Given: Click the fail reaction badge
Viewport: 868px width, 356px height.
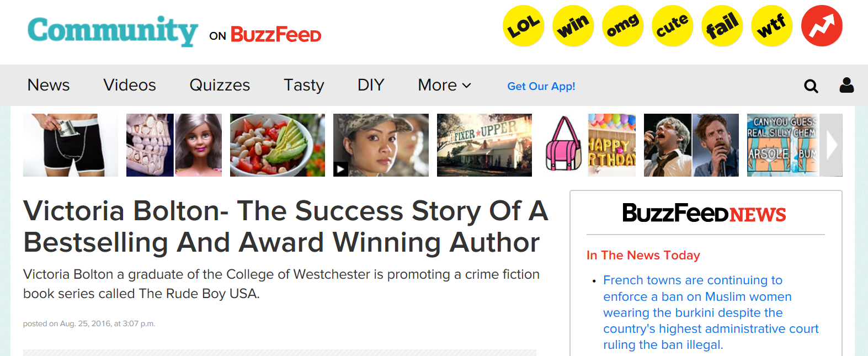Looking at the screenshot, I should point(722,25).
